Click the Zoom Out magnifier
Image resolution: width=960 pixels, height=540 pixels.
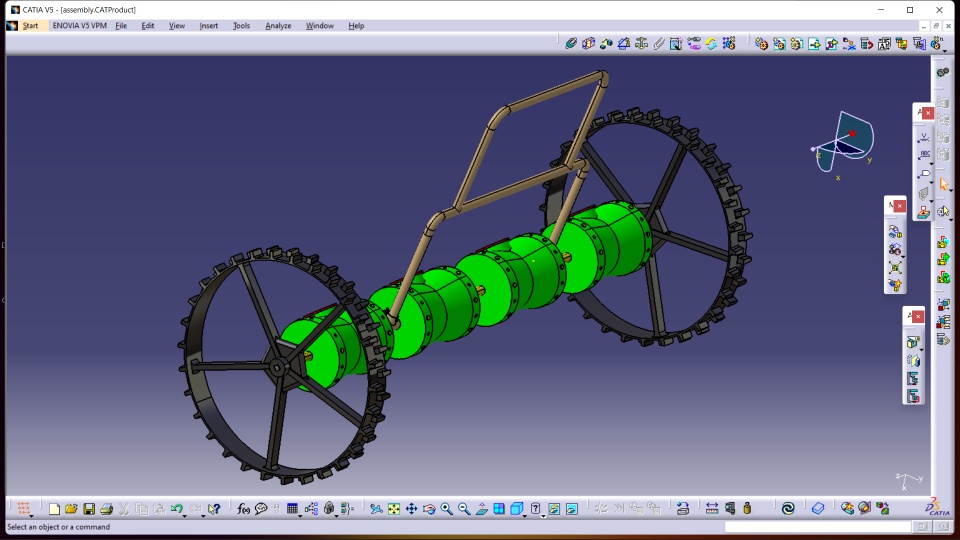pyautogui.click(x=464, y=509)
